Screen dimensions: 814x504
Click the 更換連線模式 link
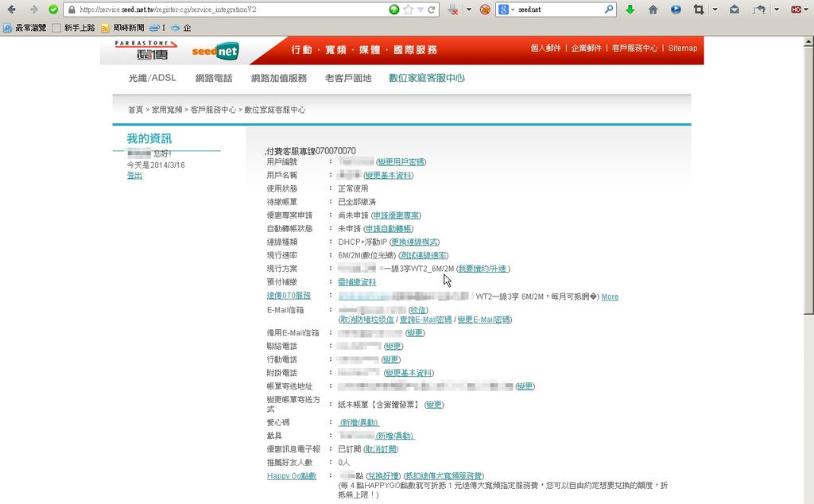(x=415, y=242)
